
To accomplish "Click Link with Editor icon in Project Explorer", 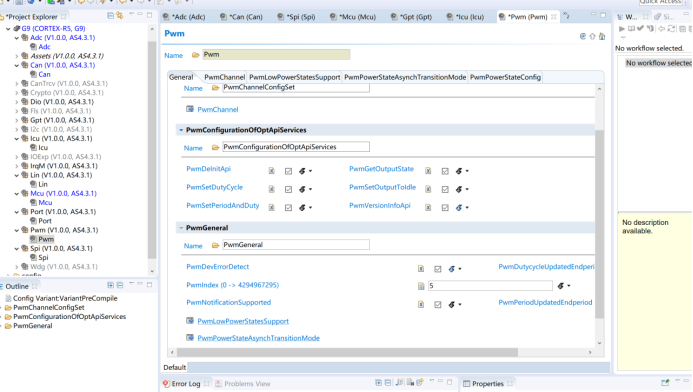I will tap(120, 16).
